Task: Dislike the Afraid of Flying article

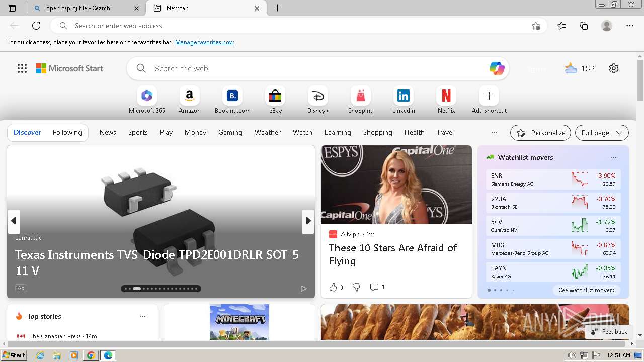Action: 356,287
